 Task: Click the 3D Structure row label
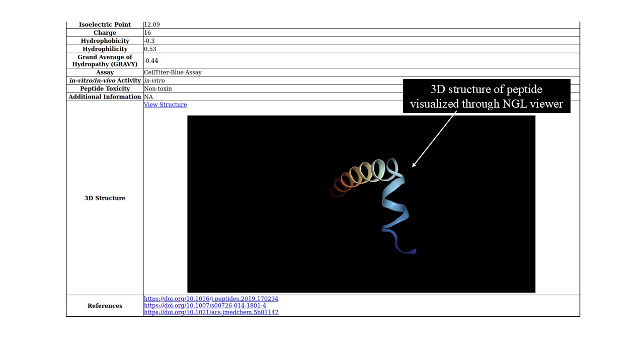105,198
